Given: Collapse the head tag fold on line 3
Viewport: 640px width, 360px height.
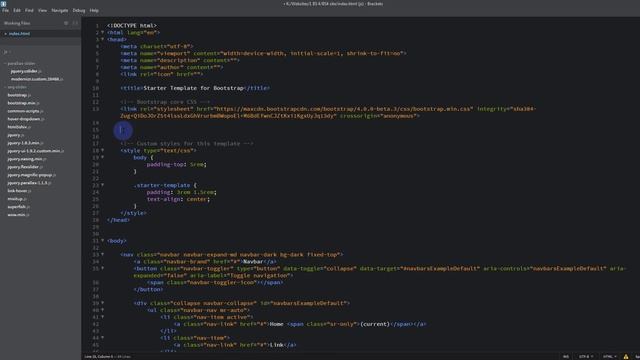Looking at the screenshot, I should tap(102, 40).
